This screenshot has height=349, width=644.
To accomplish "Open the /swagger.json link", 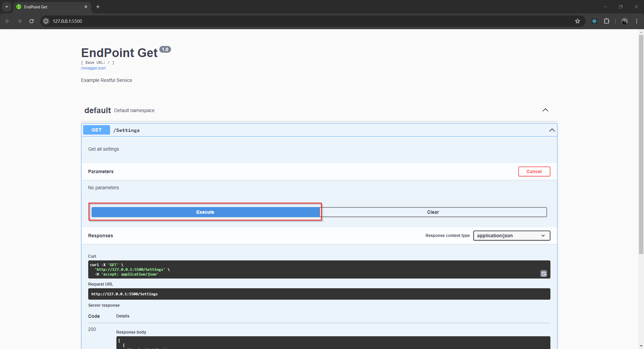I will [93, 68].
